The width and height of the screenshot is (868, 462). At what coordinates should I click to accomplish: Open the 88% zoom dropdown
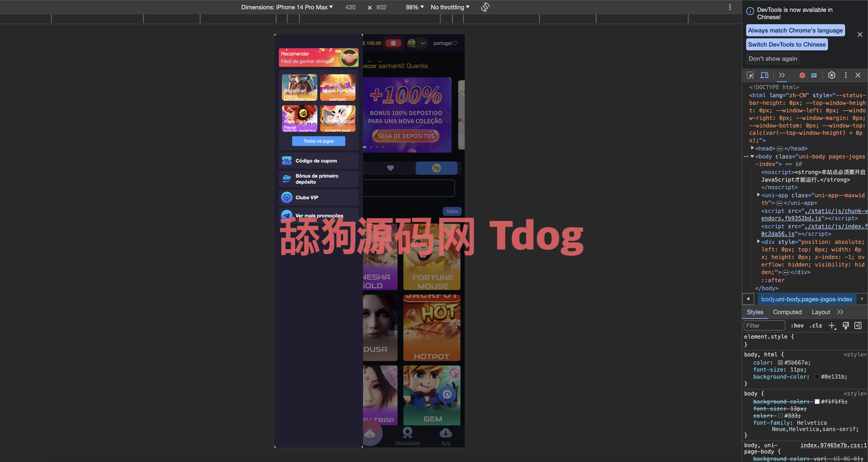click(x=414, y=7)
